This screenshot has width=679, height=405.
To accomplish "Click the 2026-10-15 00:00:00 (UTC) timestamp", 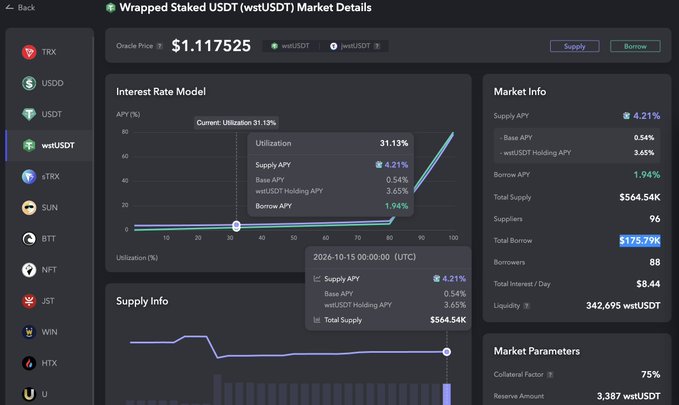I will tap(364, 257).
